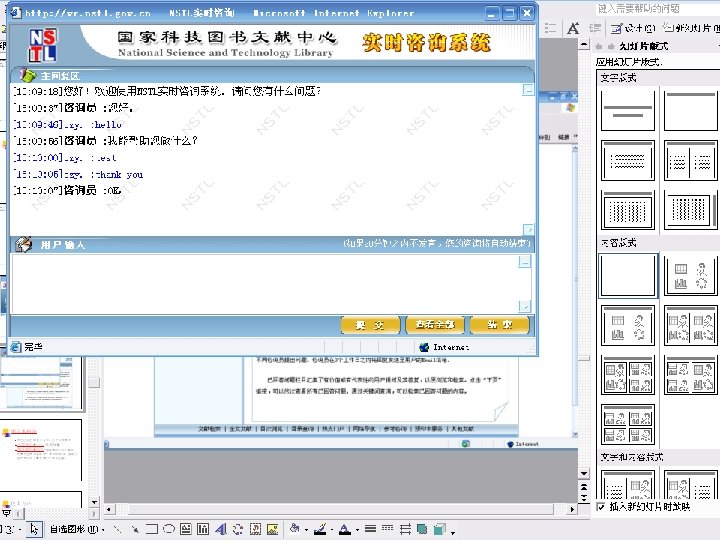Screen dimensions: 720x540
Task: Apply the Title Slide layout thumbnail
Action: tap(628, 110)
